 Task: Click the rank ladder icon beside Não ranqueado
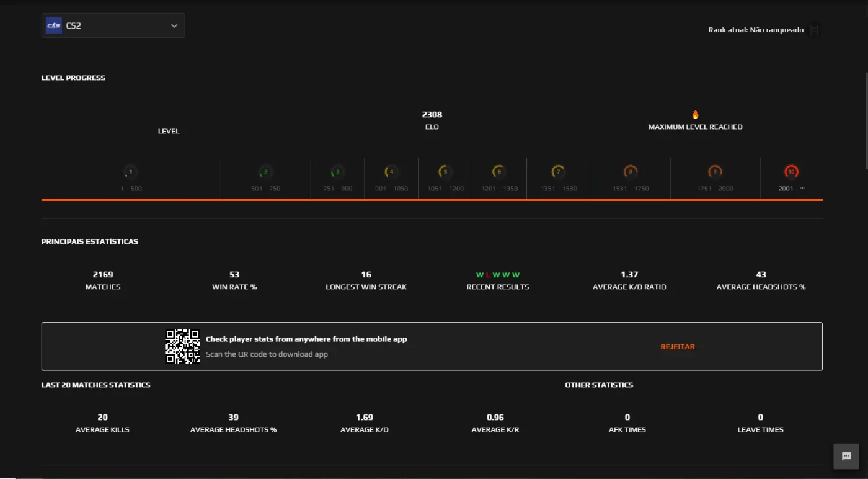(815, 30)
